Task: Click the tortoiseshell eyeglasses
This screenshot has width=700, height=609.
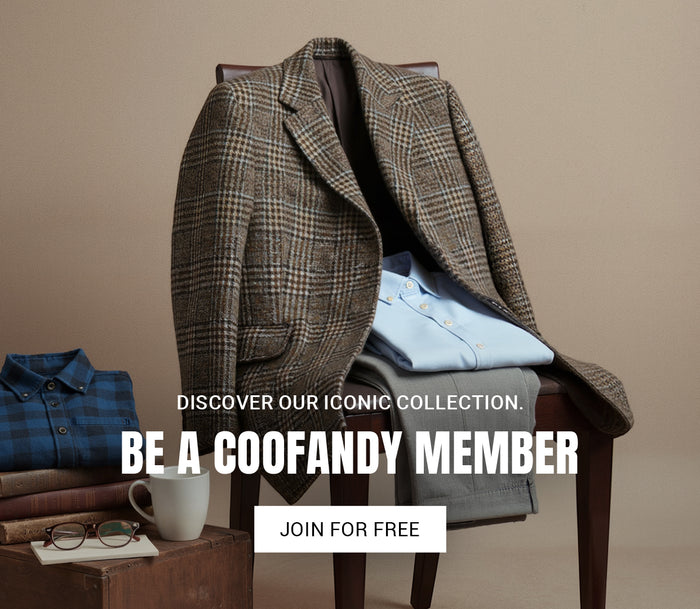Action: pyautogui.click(x=92, y=534)
